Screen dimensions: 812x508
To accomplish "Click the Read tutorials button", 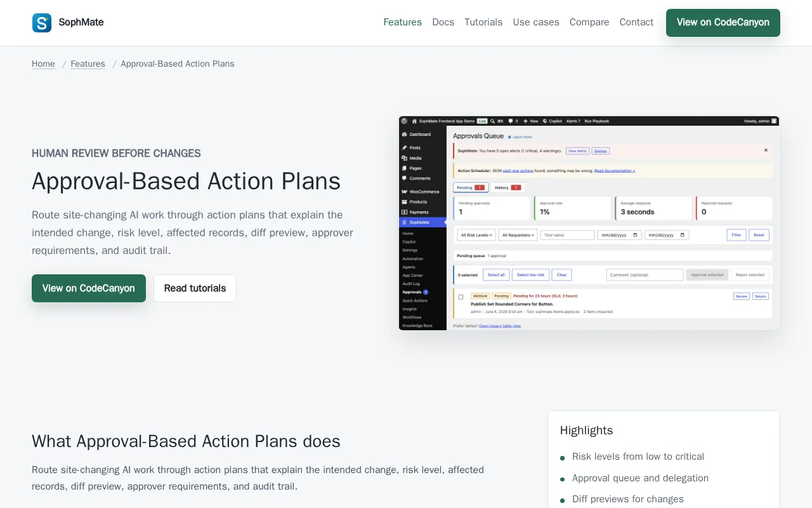I will point(195,288).
